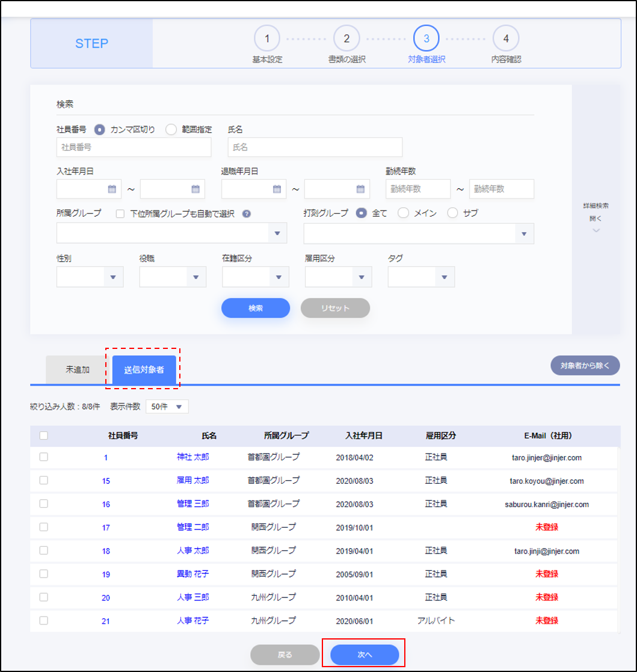The image size is (637, 672).
Task: Check the row for 神社 太郎
Action: click(44, 457)
